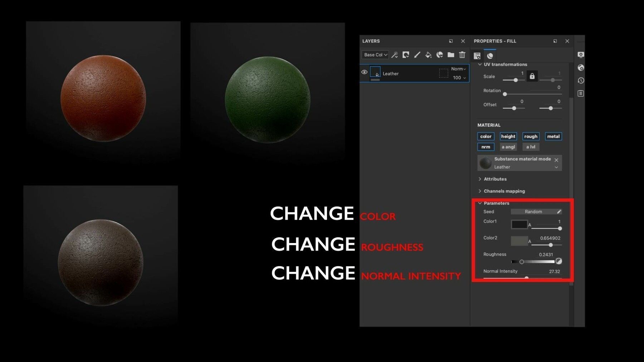Undock the Properties - Fill panel

tap(555, 41)
